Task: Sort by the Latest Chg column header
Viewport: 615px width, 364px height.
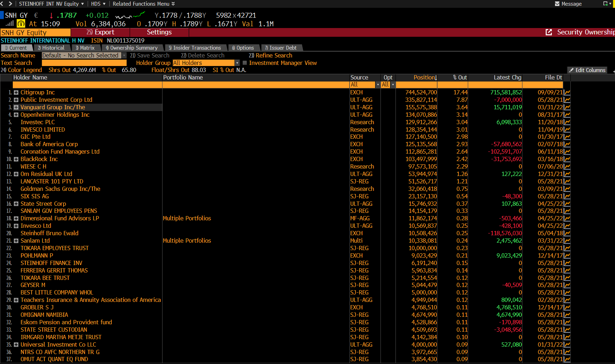Action: (x=507, y=77)
